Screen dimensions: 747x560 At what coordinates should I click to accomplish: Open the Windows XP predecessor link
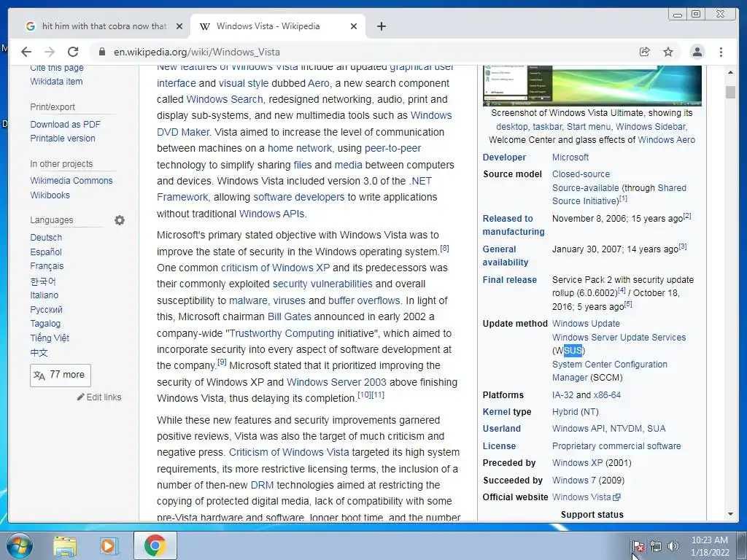[x=578, y=463]
